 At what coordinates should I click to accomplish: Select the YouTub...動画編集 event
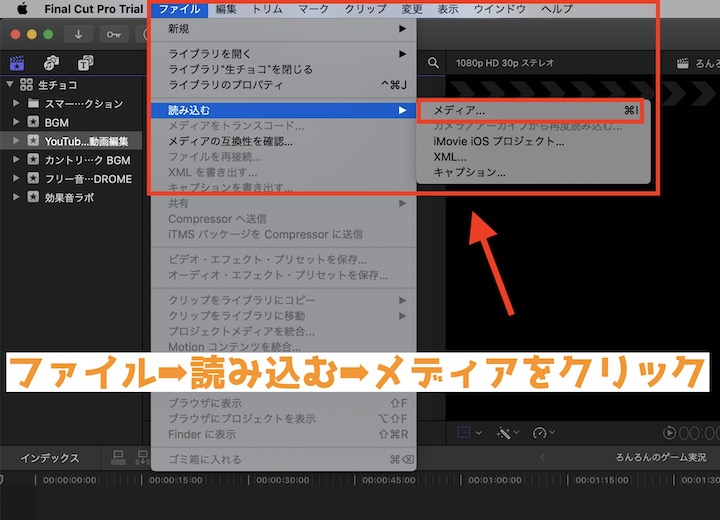click(71, 141)
